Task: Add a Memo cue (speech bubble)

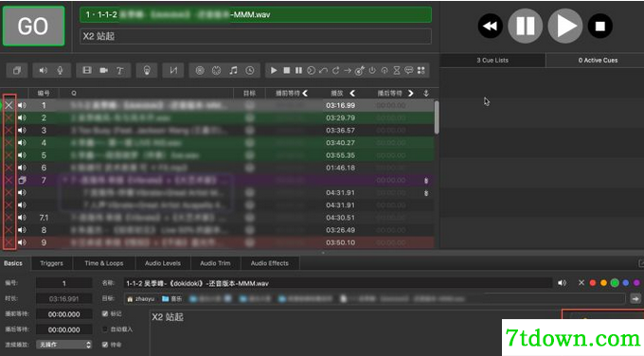Action: (x=409, y=71)
